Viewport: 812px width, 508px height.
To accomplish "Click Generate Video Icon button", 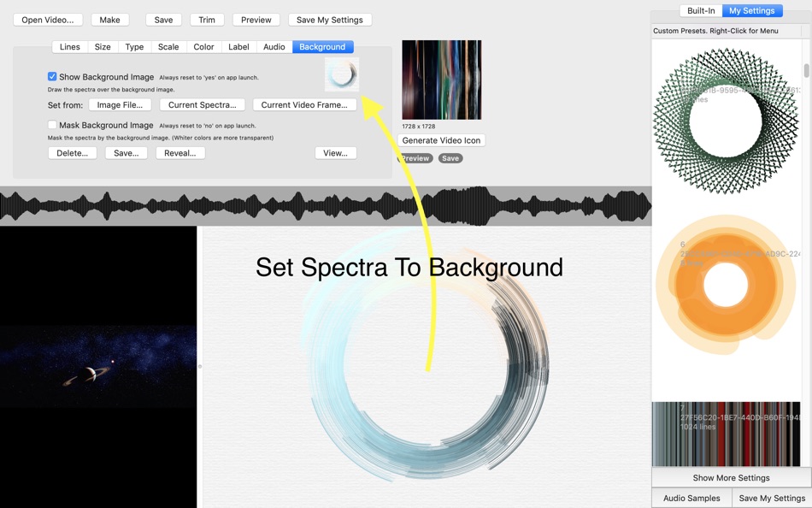I will click(442, 140).
